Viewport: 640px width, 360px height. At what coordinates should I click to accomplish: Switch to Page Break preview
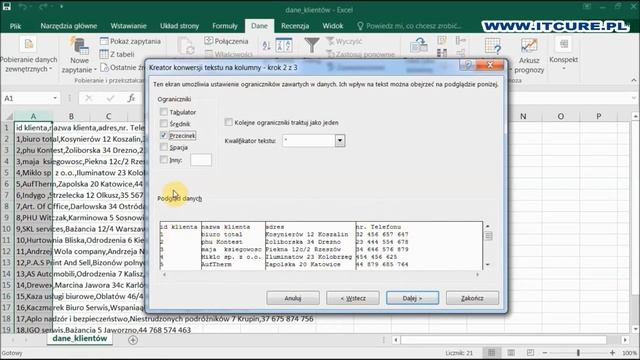coord(530,353)
